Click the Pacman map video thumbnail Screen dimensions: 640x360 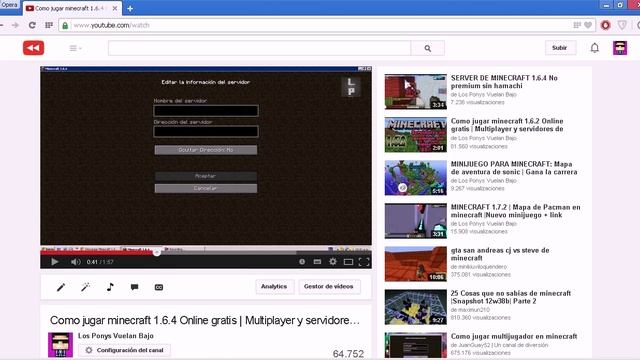tap(416, 221)
